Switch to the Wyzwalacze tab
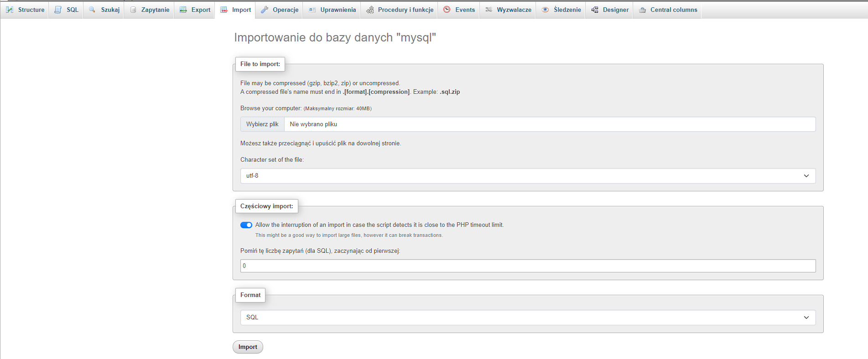This screenshot has width=868, height=359. coord(514,10)
